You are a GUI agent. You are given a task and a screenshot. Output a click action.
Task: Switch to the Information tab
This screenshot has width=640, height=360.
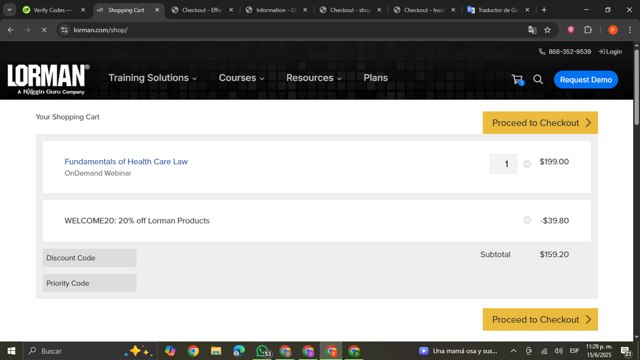click(276, 10)
